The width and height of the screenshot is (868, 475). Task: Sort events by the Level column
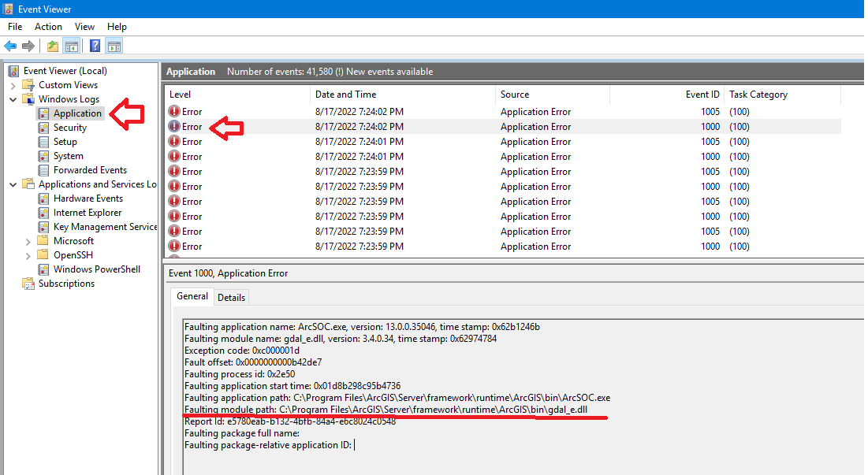180,94
